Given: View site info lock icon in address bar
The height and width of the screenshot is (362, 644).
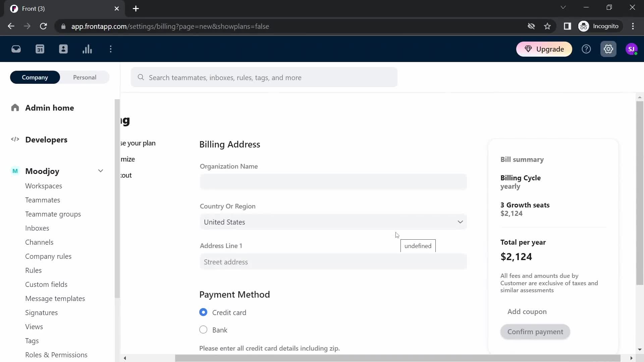Looking at the screenshot, I should pyautogui.click(x=63, y=26).
